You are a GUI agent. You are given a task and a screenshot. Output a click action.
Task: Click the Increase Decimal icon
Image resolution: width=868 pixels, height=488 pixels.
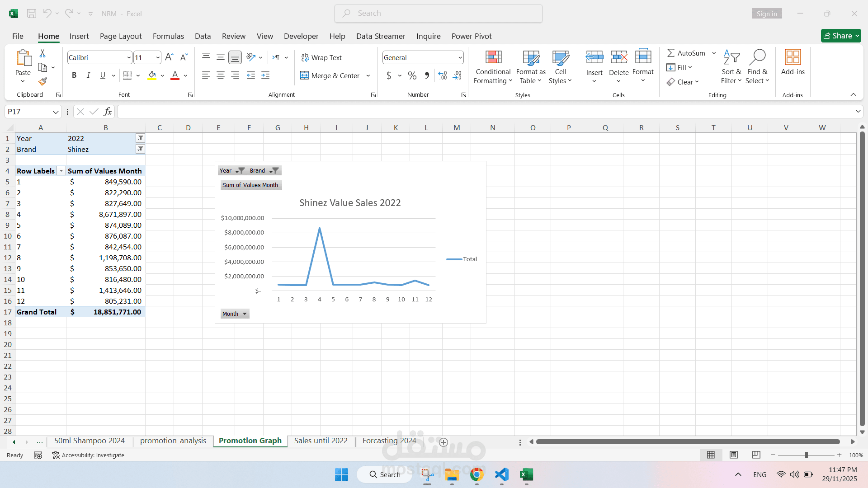(443, 75)
